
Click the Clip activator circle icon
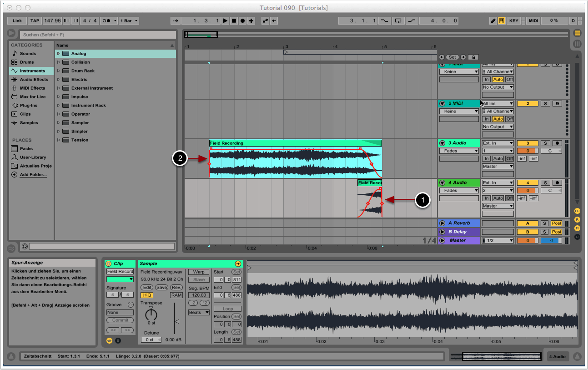click(x=109, y=264)
